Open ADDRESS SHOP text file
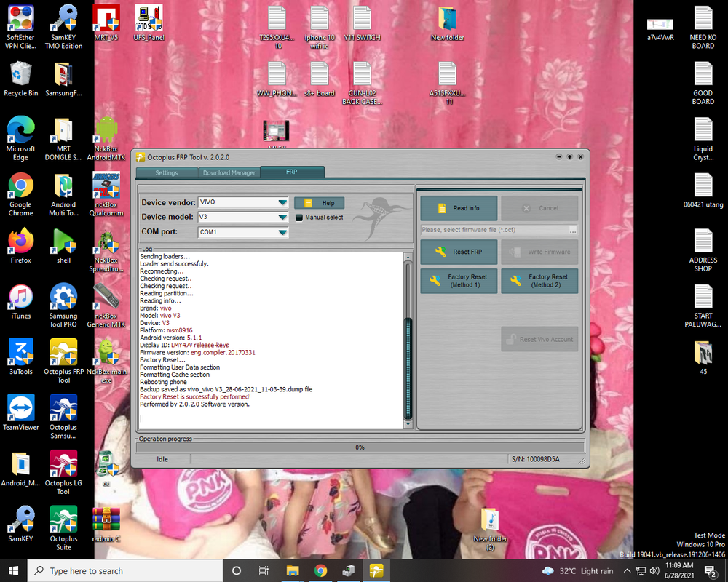Image resolution: width=728 pixels, height=582 pixels. click(703, 250)
